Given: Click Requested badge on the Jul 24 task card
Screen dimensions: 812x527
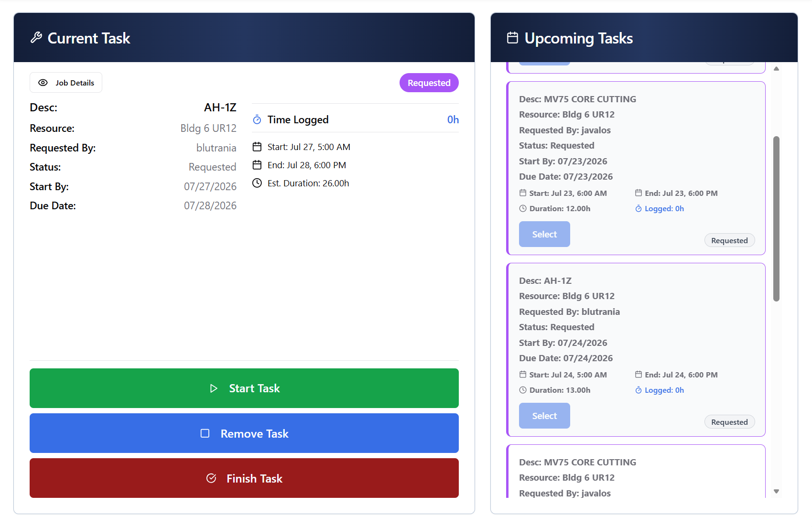Looking at the screenshot, I should click(x=729, y=422).
